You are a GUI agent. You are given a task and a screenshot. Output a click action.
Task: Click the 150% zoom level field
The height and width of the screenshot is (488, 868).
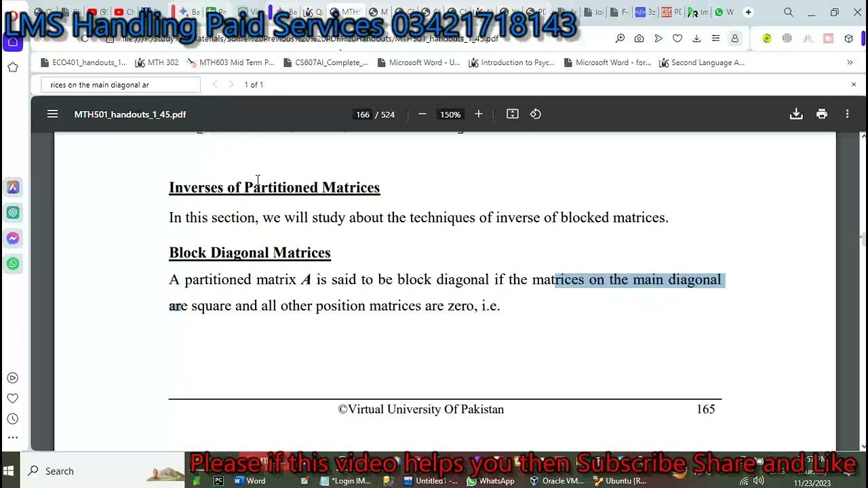click(450, 115)
